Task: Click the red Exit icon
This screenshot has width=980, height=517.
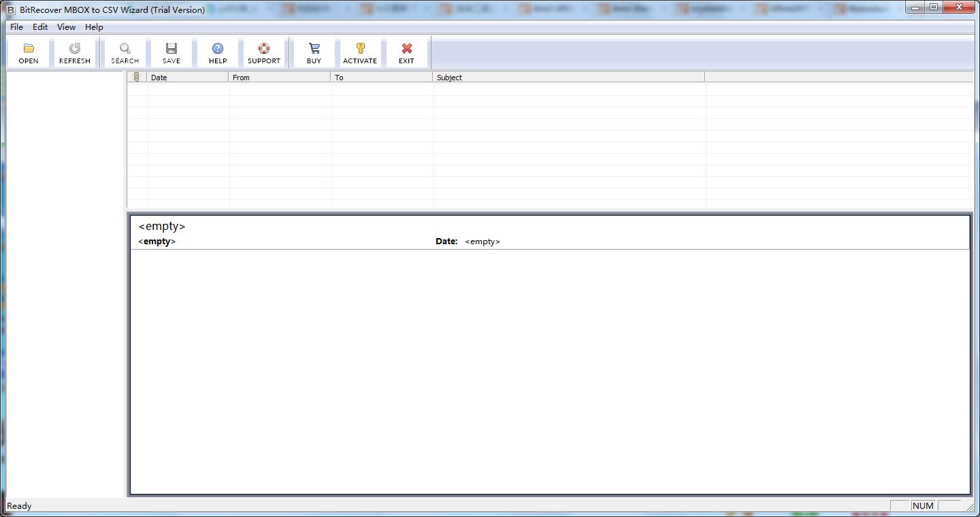Action: coord(406,49)
